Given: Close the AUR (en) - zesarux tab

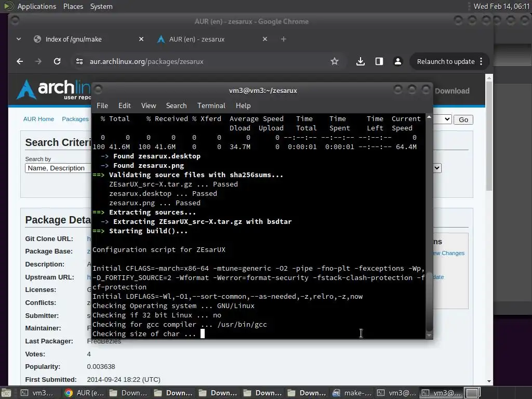Looking at the screenshot, I should 265,39.
